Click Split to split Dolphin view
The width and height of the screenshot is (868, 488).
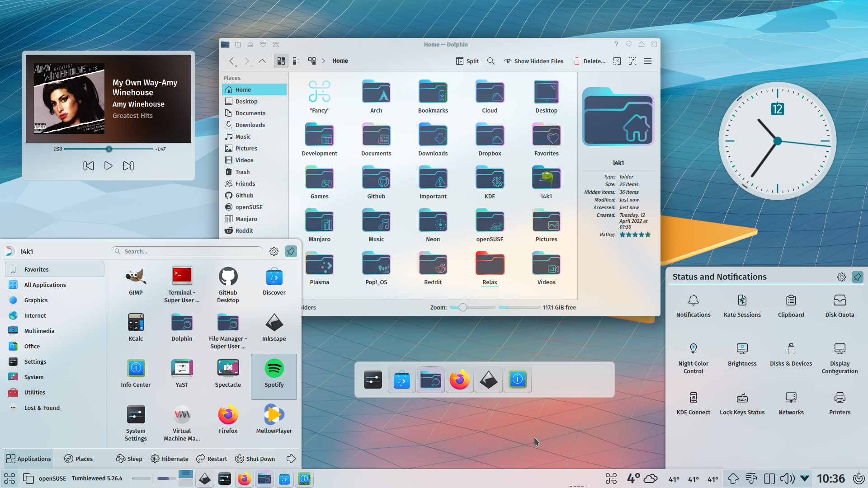point(467,61)
